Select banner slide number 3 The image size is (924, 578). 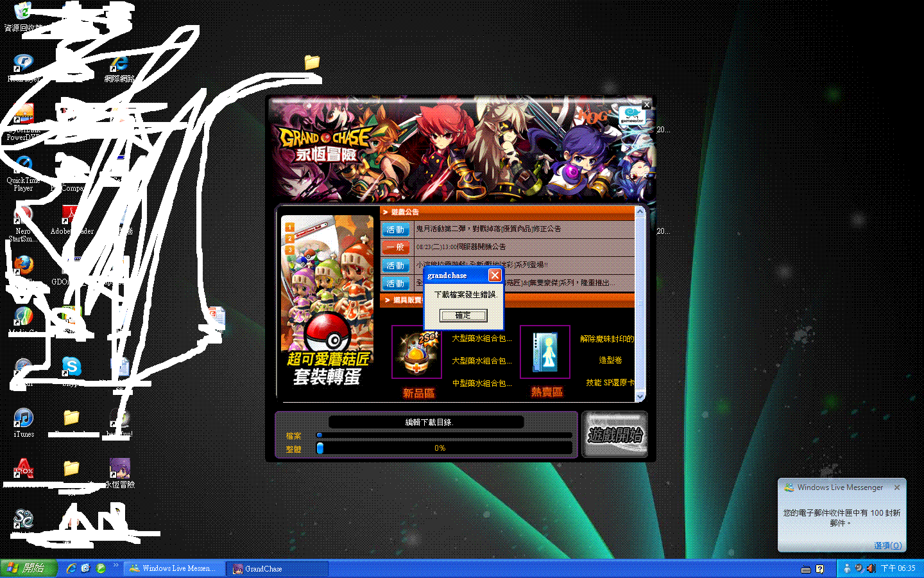click(x=290, y=250)
